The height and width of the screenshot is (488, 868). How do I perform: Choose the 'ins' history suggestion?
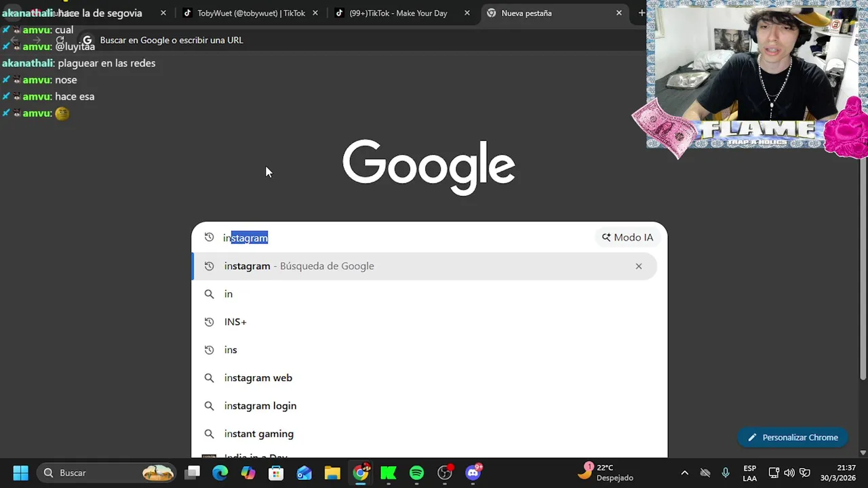pyautogui.click(x=425, y=350)
